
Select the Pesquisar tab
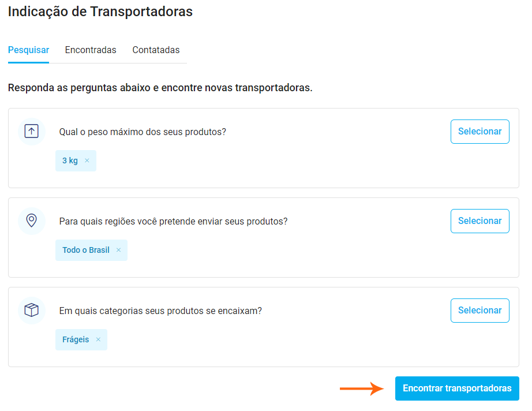(28, 50)
